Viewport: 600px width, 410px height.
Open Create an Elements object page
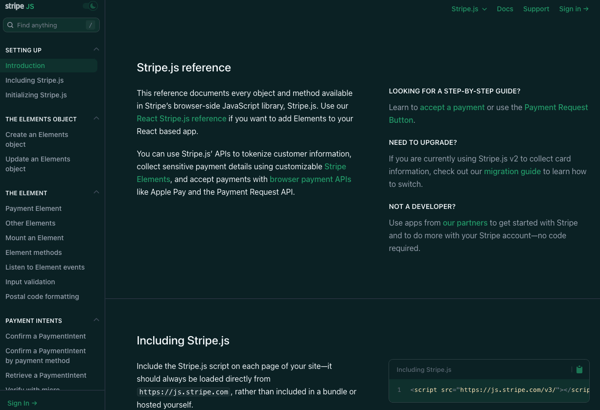(x=37, y=139)
